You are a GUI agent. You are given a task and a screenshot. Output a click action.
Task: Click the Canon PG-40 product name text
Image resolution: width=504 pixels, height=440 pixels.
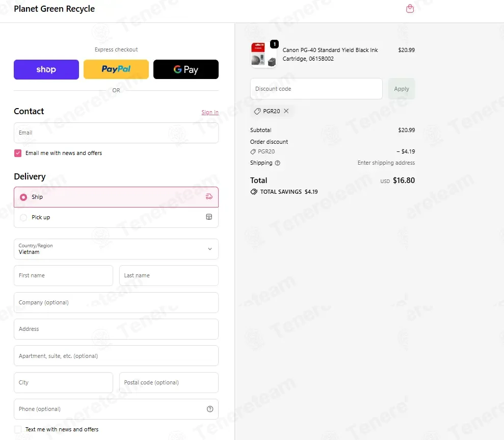(x=330, y=55)
